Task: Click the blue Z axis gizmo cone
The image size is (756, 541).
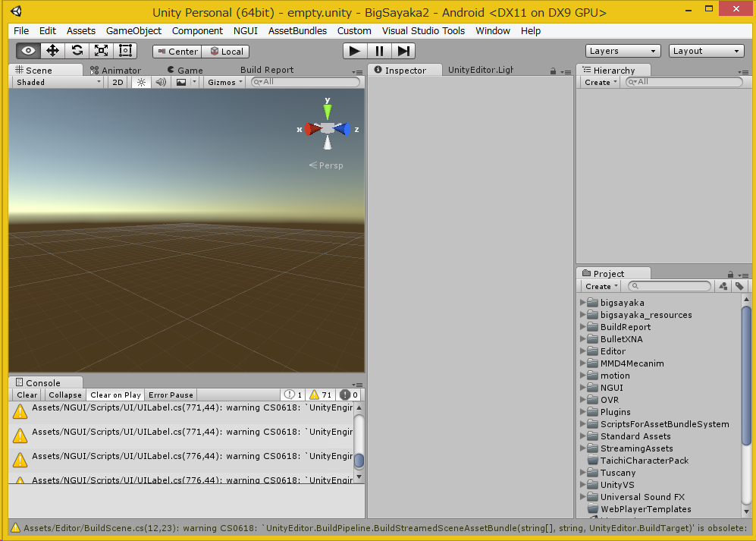Action: tap(342, 129)
